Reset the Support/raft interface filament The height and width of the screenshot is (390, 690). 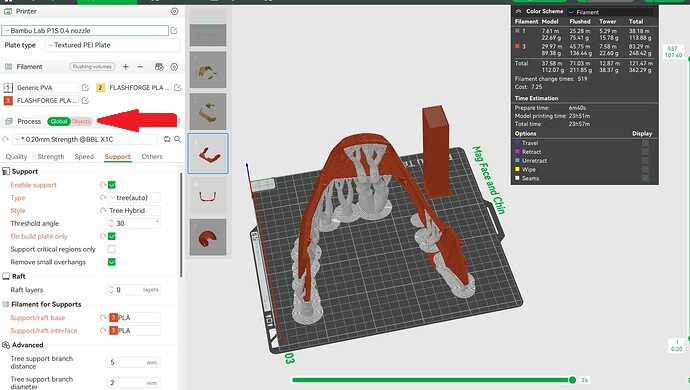point(103,330)
